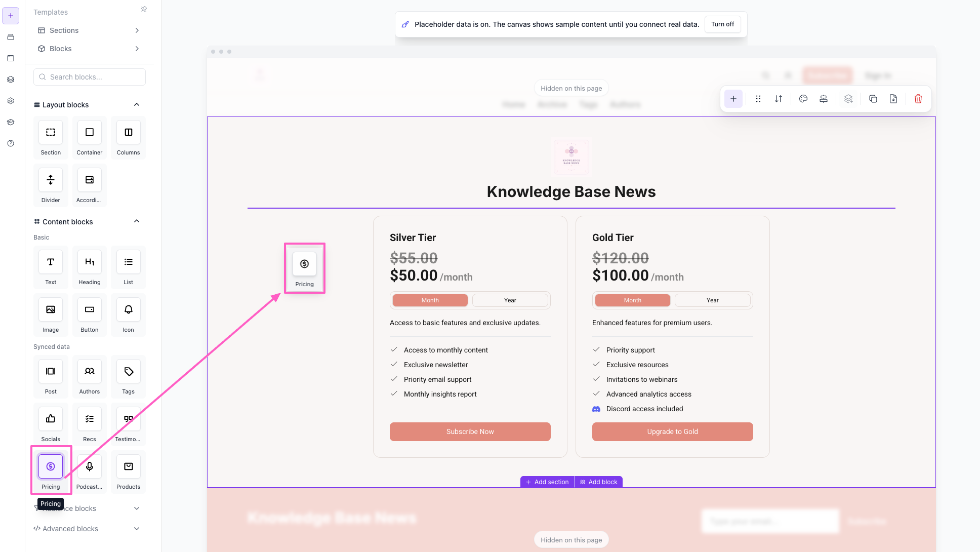
Task: Click the reorder up-down arrows icon
Action: 779,99
